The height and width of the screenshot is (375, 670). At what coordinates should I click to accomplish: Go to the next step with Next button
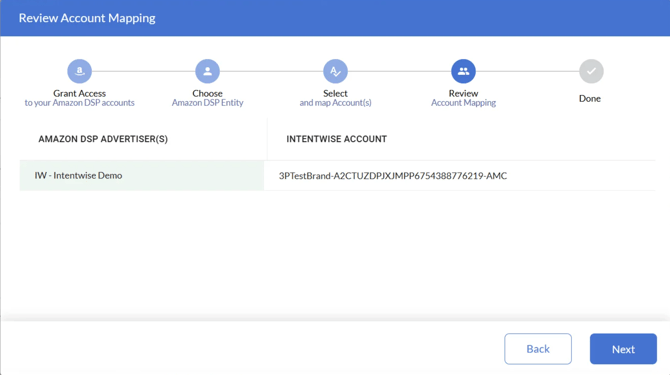click(x=623, y=349)
